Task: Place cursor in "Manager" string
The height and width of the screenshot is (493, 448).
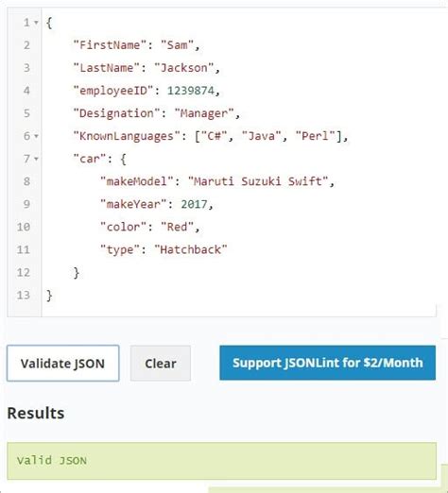Action: [x=204, y=113]
